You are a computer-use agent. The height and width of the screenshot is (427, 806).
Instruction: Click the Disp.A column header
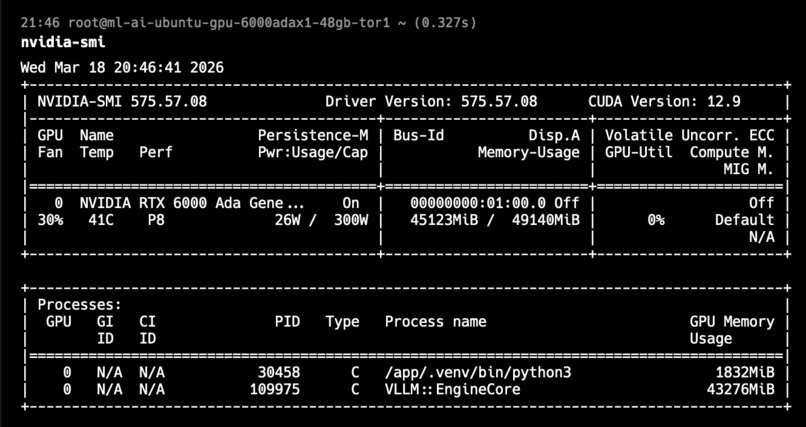pos(554,136)
